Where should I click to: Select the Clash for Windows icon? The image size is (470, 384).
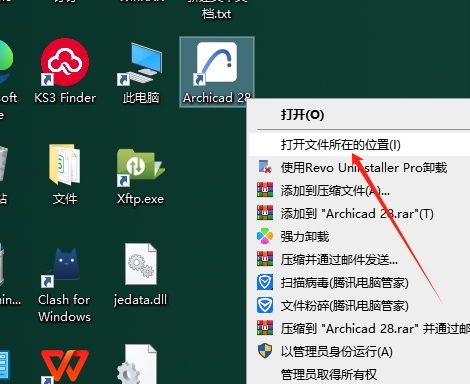point(64,285)
